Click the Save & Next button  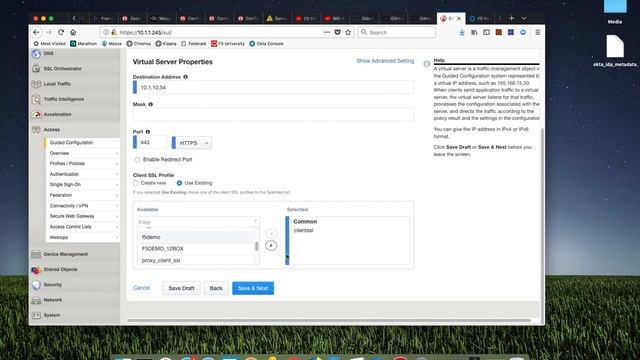click(253, 288)
